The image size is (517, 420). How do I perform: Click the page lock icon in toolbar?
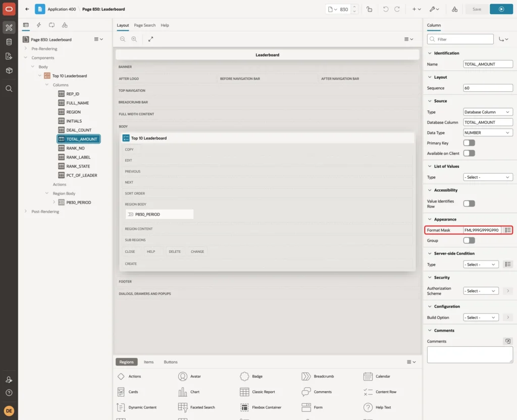369,9
